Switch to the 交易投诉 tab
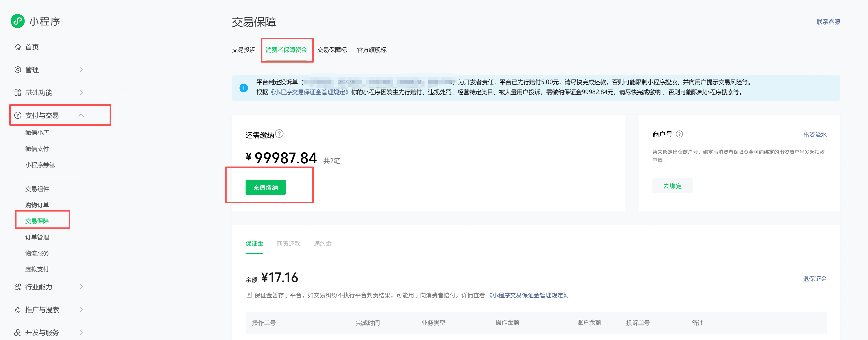This screenshot has width=868, height=340. click(244, 50)
